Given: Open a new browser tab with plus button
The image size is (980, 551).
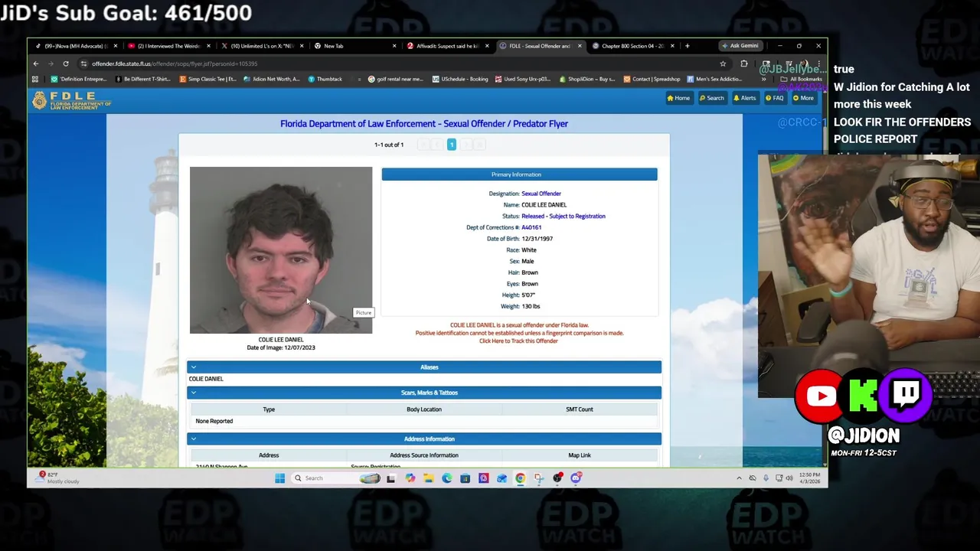Looking at the screenshot, I should point(687,46).
